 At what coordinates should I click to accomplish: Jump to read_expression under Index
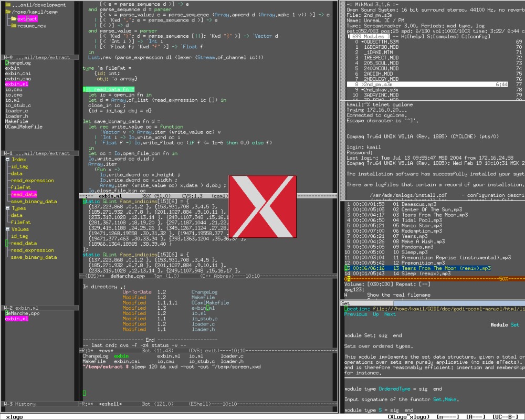[x=33, y=181]
